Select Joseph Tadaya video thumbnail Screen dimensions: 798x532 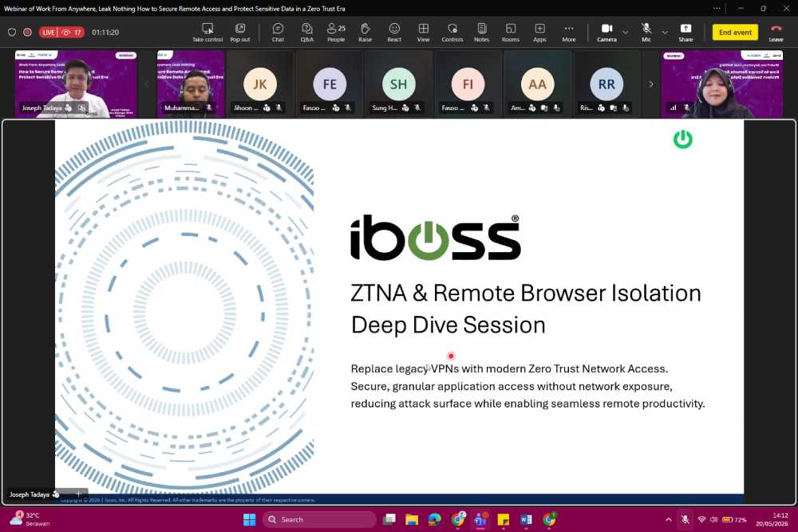tap(76, 84)
